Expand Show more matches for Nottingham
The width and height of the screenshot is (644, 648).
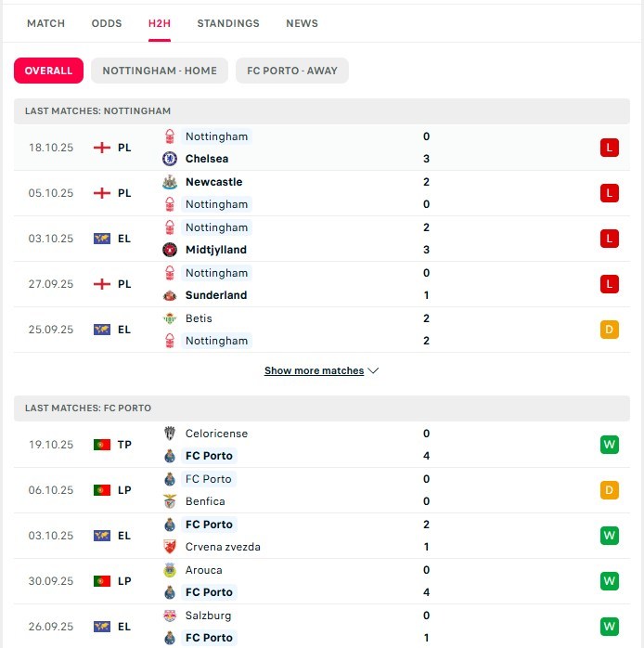(x=321, y=370)
